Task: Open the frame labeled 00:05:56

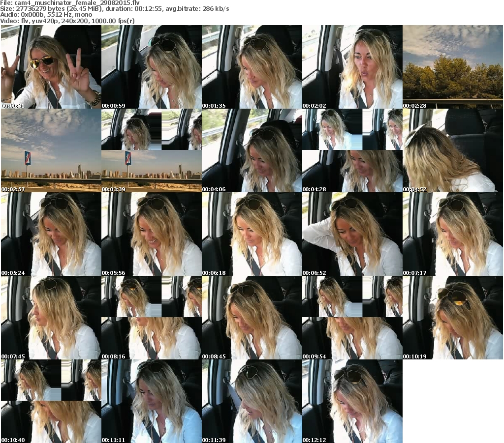Action: click(152, 234)
